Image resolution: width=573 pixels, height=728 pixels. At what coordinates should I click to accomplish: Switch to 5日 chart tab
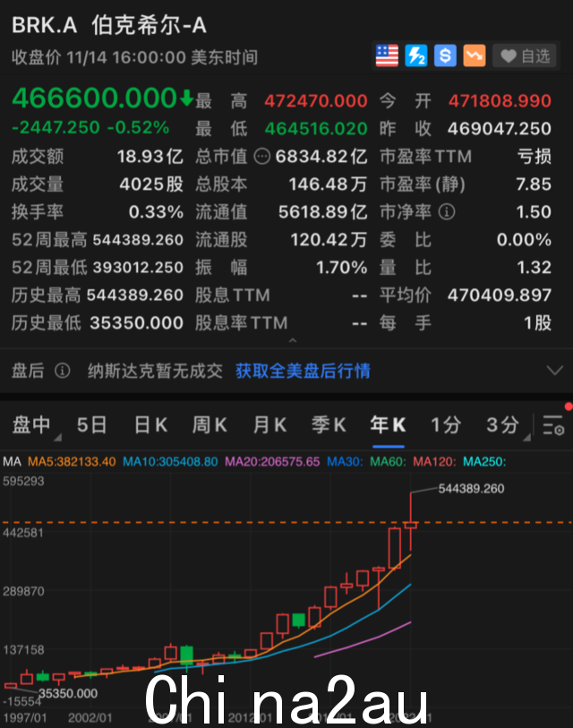pyautogui.click(x=91, y=424)
